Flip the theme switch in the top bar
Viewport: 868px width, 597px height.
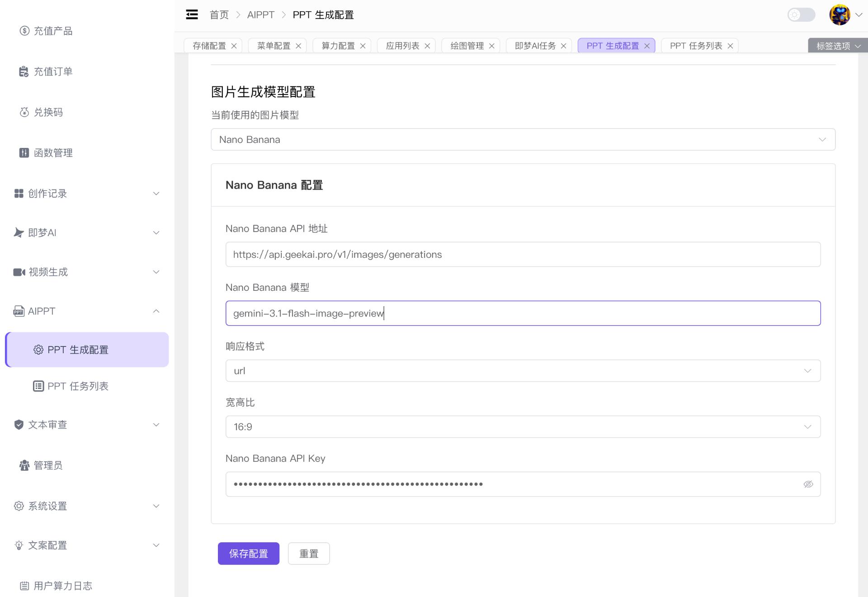tap(801, 15)
